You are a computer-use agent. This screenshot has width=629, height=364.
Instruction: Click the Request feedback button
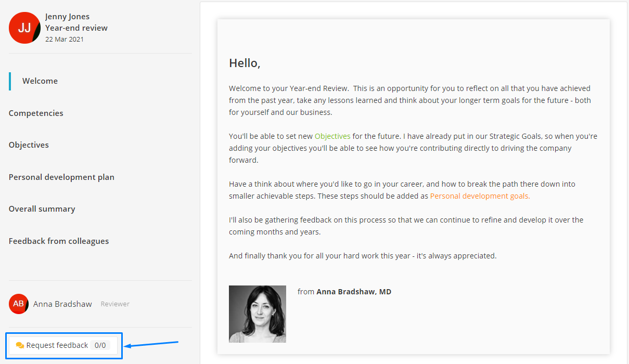pyautogui.click(x=63, y=345)
